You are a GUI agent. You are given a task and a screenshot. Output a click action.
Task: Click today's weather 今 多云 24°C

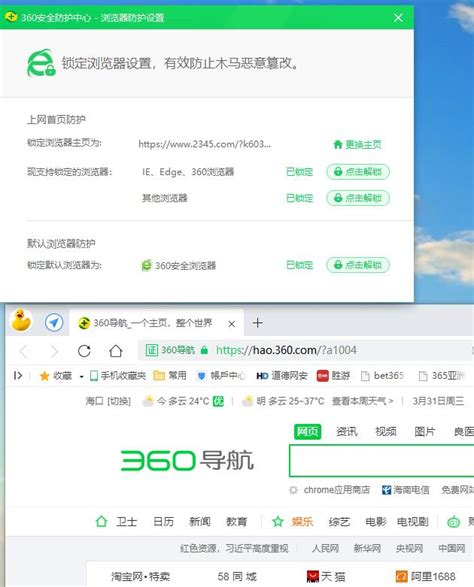(183, 401)
